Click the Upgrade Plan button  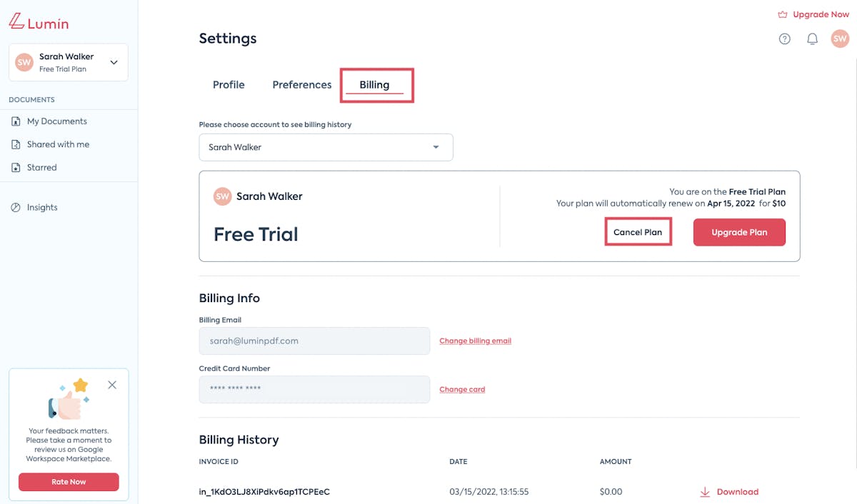(x=739, y=232)
